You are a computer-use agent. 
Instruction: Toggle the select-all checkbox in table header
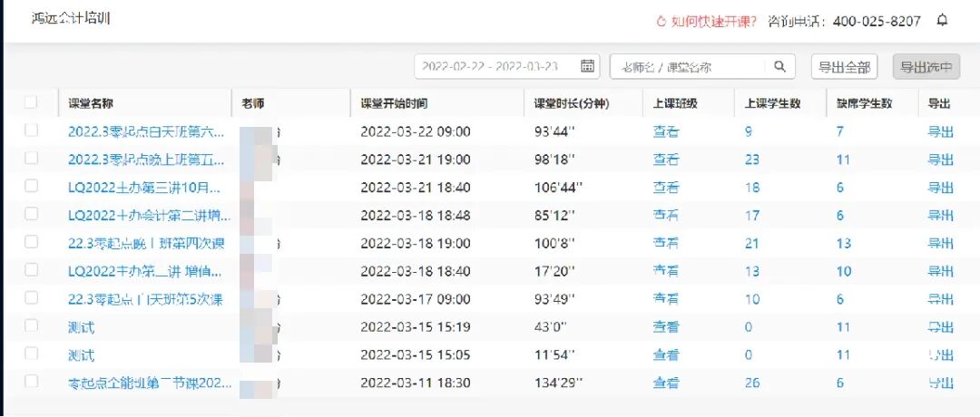coord(31,102)
